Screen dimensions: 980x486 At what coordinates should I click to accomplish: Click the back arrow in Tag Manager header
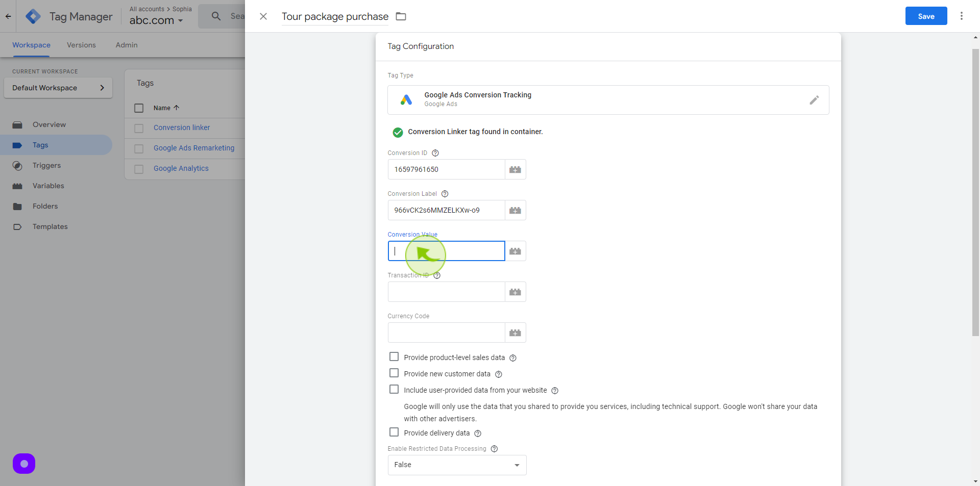point(8,16)
